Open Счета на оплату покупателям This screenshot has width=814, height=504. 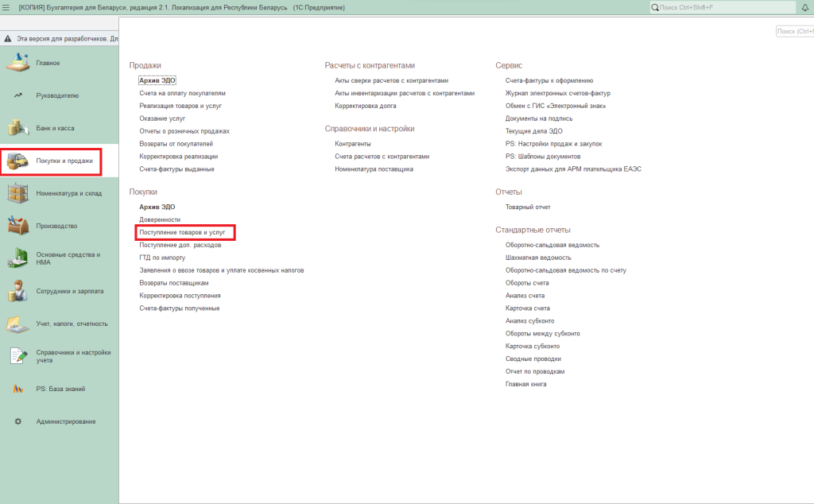pos(182,93)
